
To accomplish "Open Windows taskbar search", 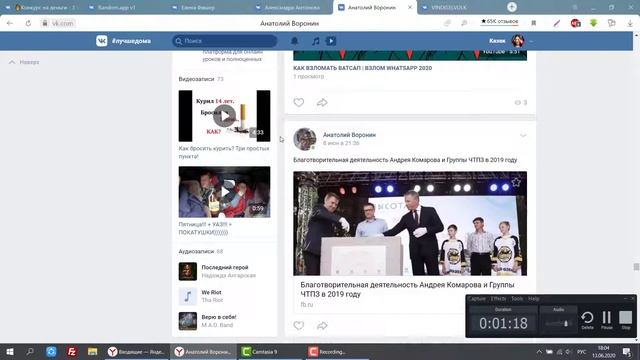I will click(30, 351).
